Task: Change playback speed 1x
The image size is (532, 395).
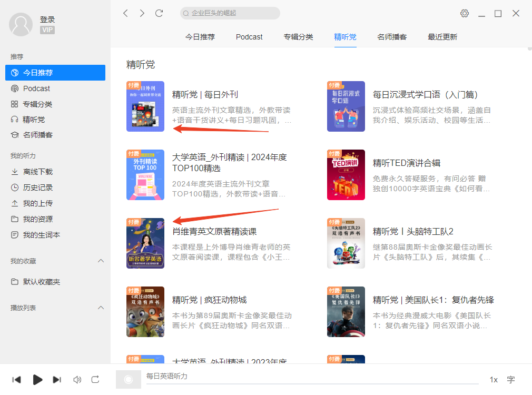Action: [x=494, y=380]
